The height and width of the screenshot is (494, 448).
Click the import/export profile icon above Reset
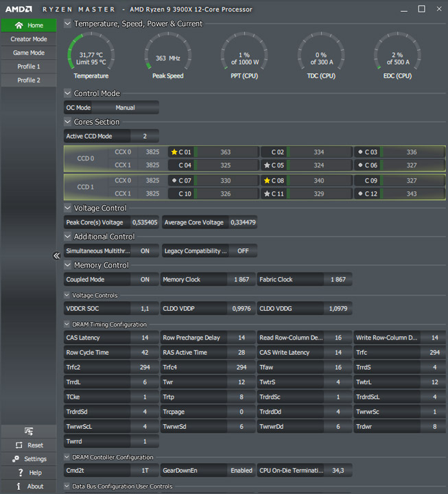[29, 431]
